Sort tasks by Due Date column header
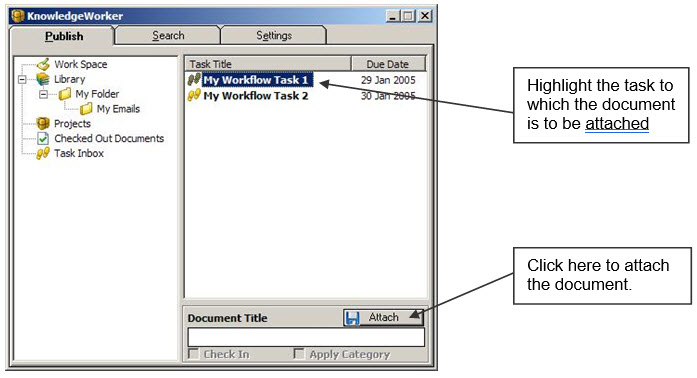697x378 pixels. point(388,64)
